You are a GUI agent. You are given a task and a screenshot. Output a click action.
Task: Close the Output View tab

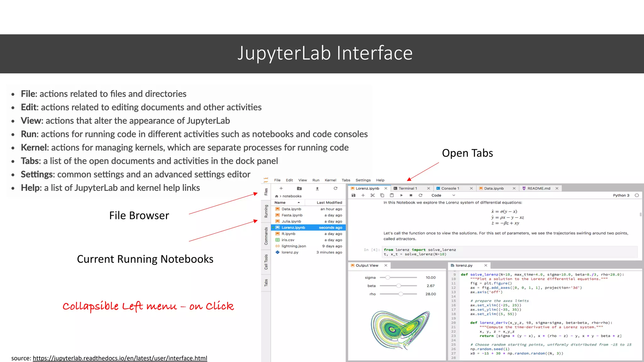pyautogui.click(x=386, y=266)
